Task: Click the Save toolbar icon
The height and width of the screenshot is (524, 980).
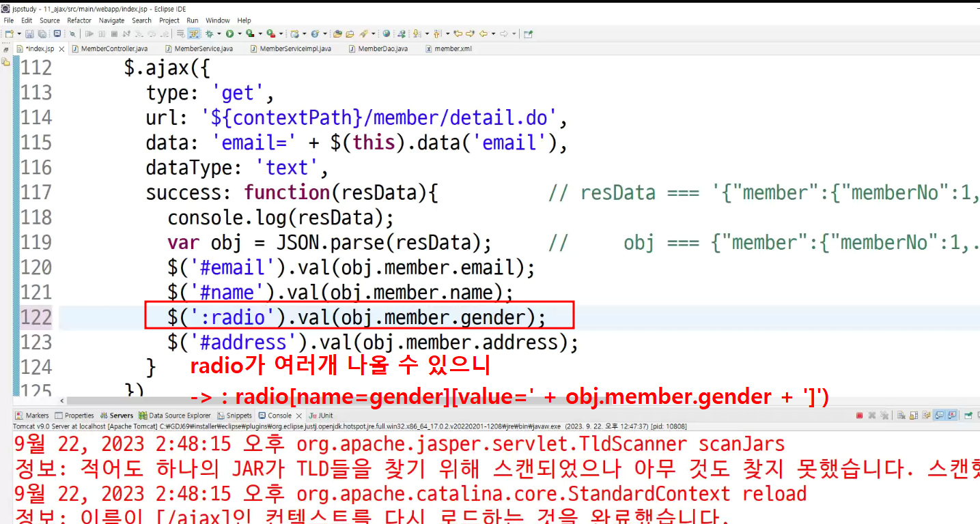Action: pos(29,33)
